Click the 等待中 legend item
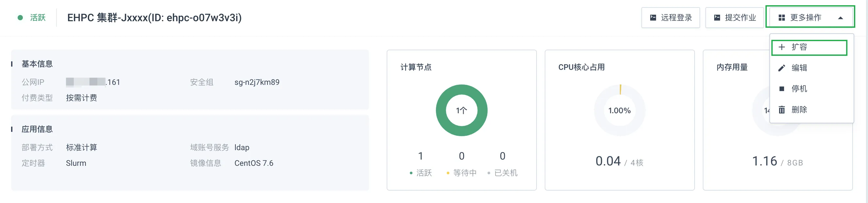Viewport: 868px width, 203px height. 461,173
